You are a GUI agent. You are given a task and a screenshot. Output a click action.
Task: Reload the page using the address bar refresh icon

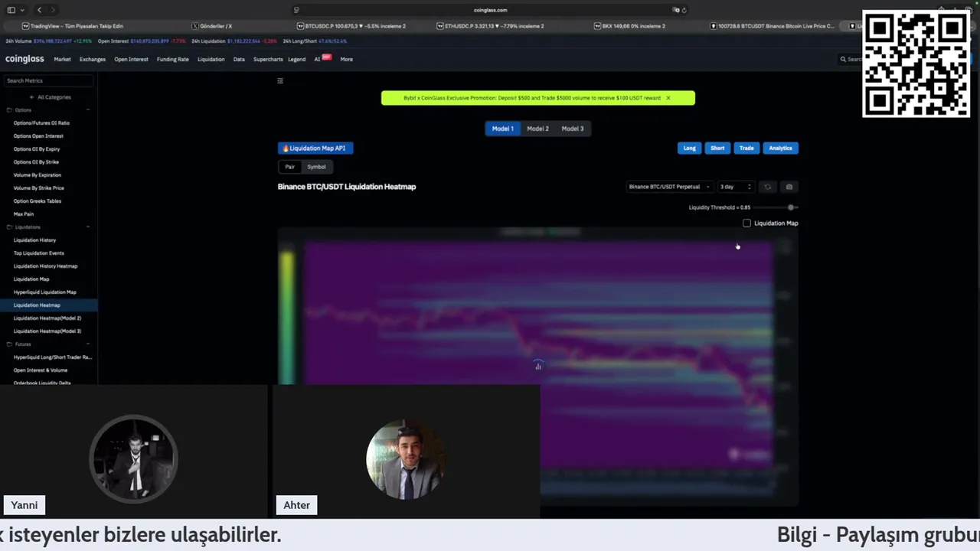point(684,10)
